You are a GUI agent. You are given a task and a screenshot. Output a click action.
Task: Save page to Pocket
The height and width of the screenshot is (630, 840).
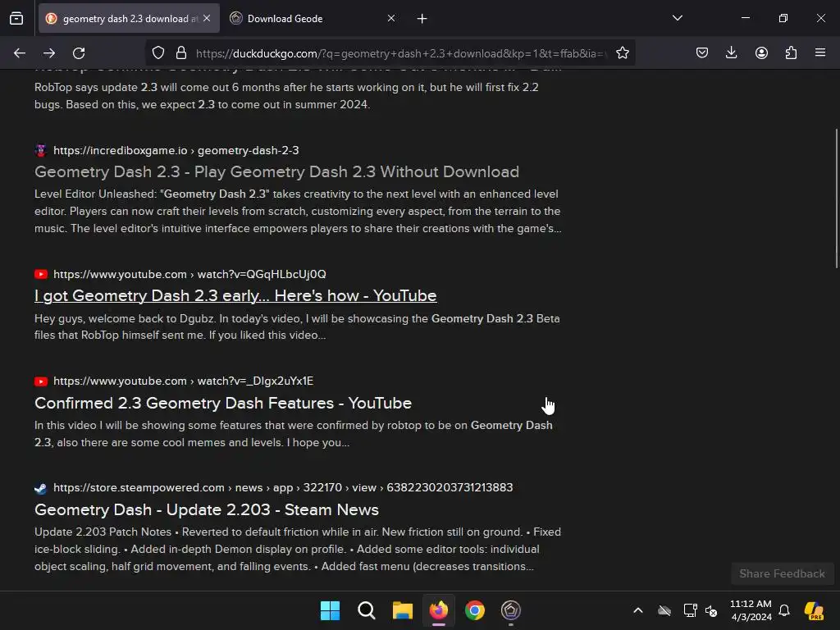(x=702, y=53)
